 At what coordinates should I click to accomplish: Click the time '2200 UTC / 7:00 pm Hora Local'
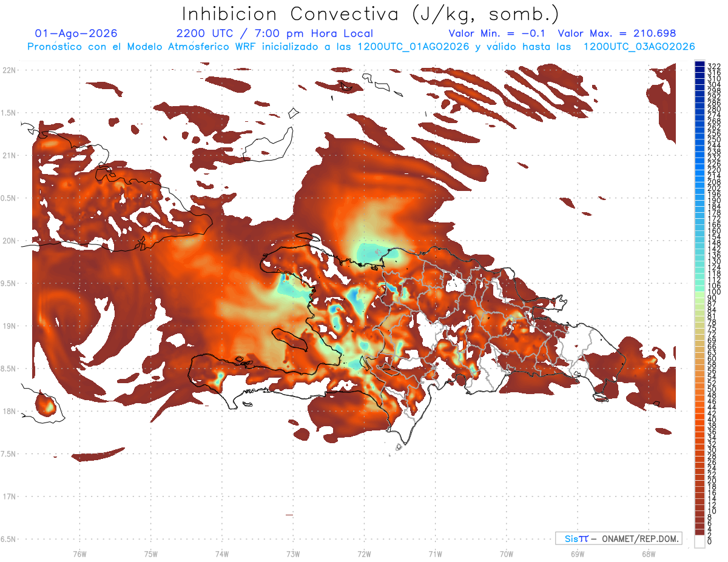[275, 33]
